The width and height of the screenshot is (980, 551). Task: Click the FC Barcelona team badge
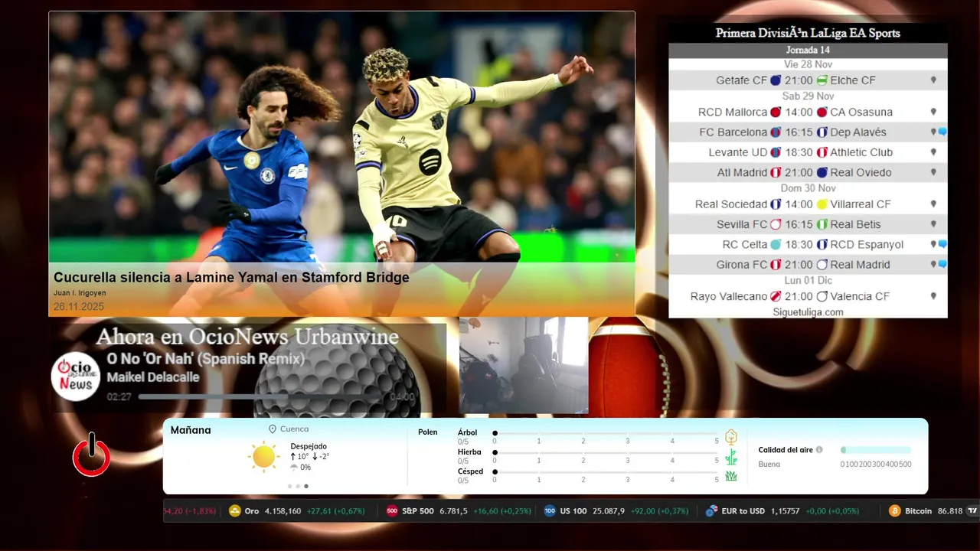pos(776,132)
